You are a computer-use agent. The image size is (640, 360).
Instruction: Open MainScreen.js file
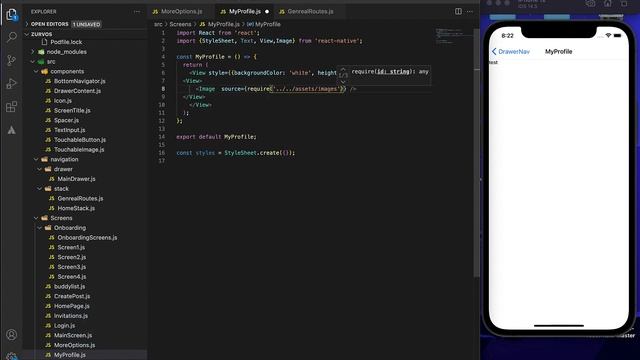click(x=73, y=336)
